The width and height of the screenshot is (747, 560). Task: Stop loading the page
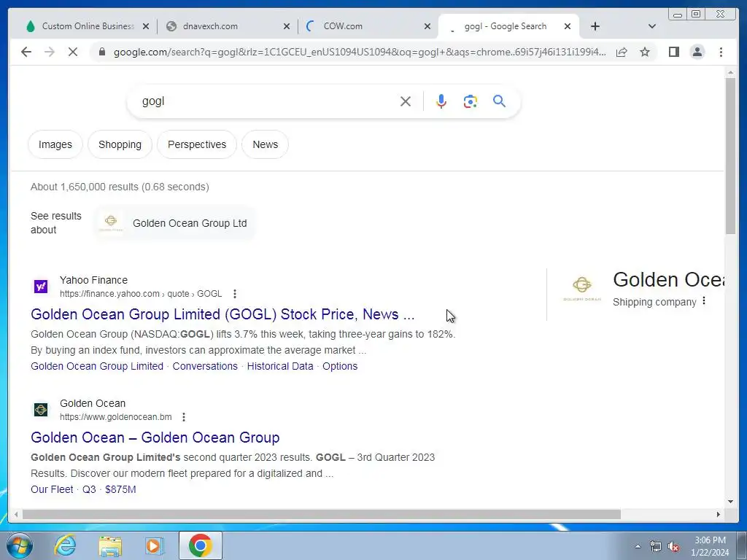(73, 52)
